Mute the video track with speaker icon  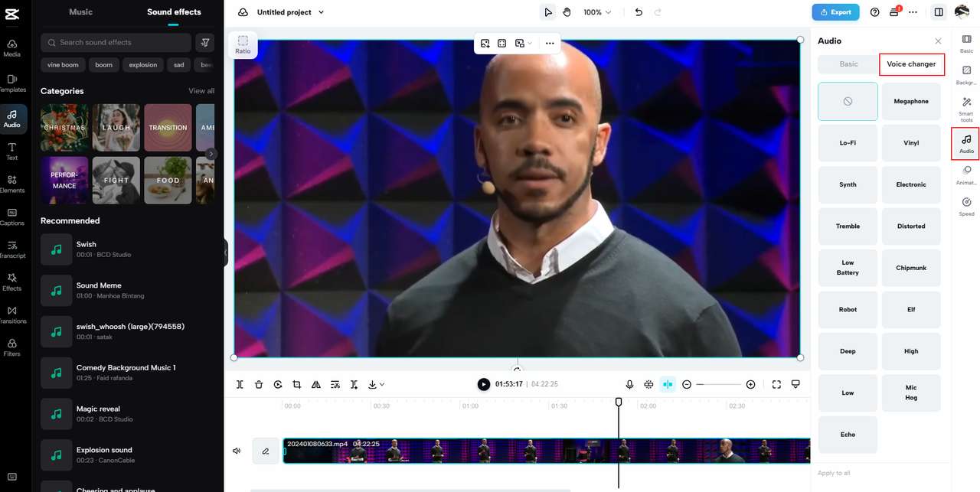coord(237,451)
